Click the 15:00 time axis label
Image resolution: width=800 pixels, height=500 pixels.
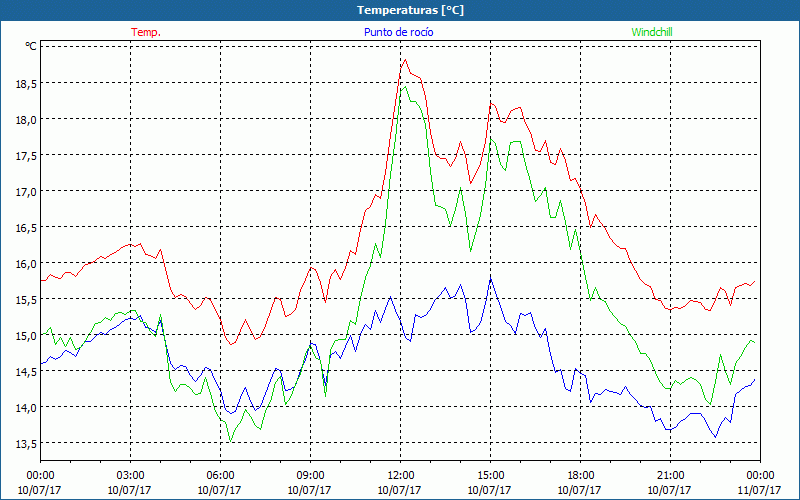[490, 476]
